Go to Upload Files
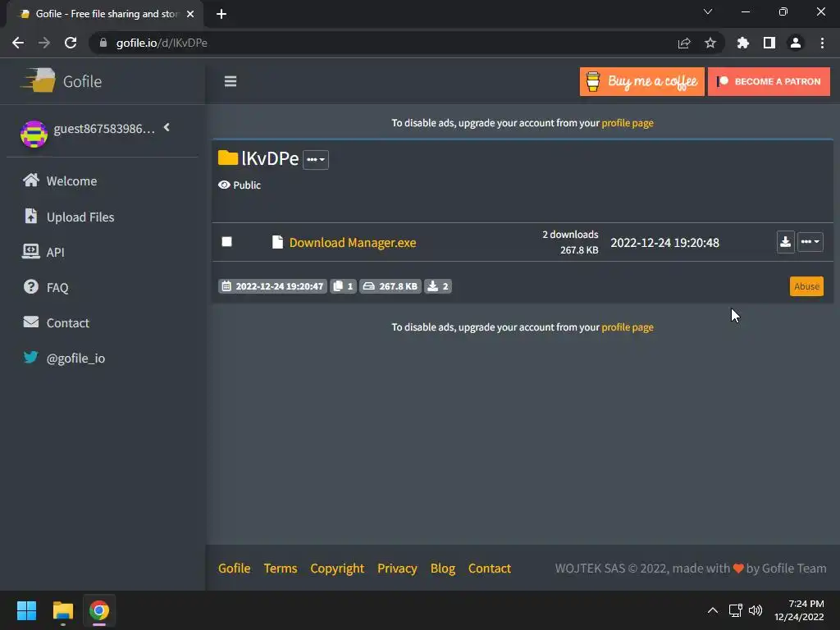 [x=69, y=217]
